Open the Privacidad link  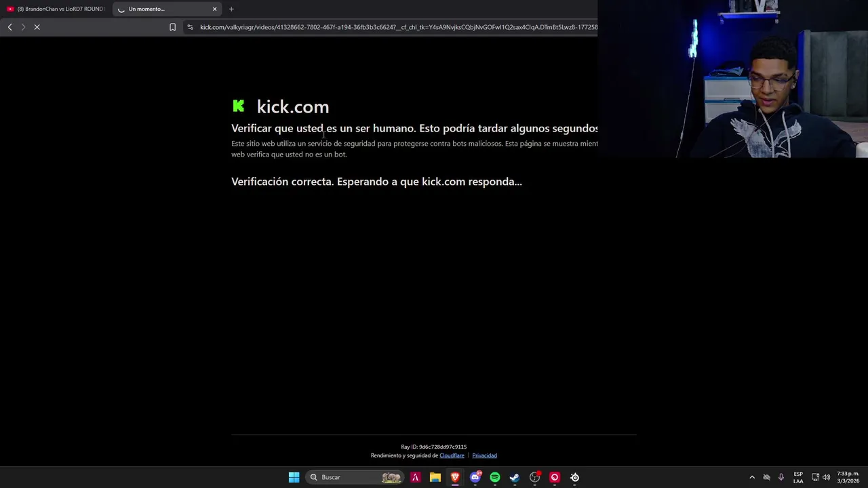coord(484,455)
